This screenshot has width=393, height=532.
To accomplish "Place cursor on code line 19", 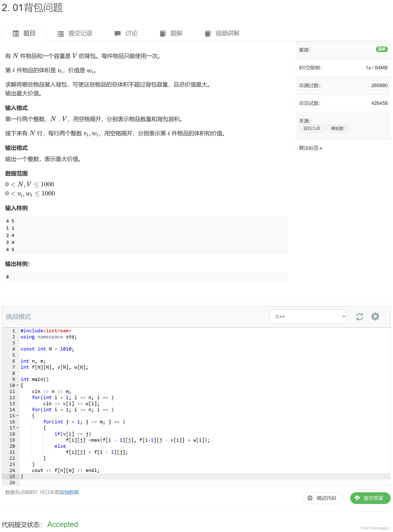I will pyautogui.click(x=138, y=440).
